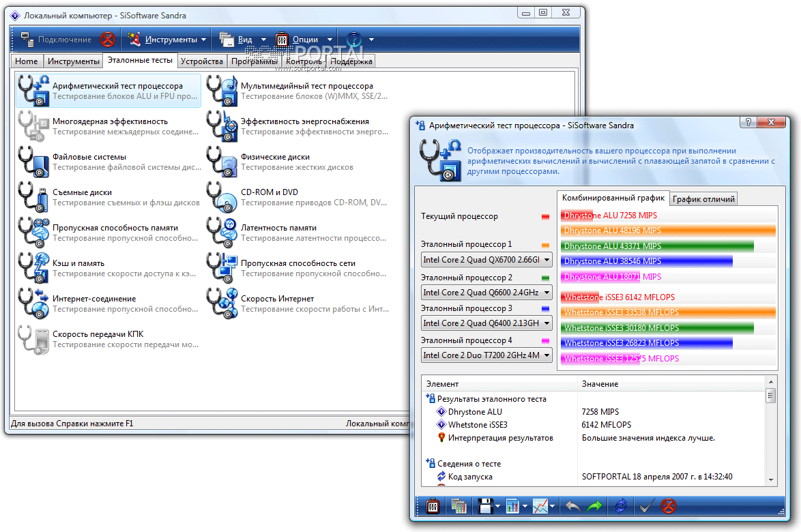The image size is (801, 532).
Task: Open Кэш и память benchmark
Action: 108,268
